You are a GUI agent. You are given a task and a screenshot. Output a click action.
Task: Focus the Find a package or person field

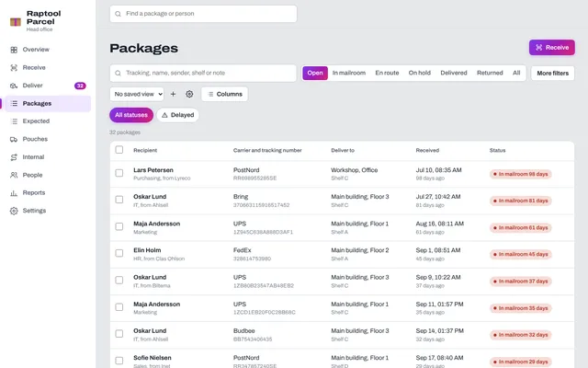[203, 14]
